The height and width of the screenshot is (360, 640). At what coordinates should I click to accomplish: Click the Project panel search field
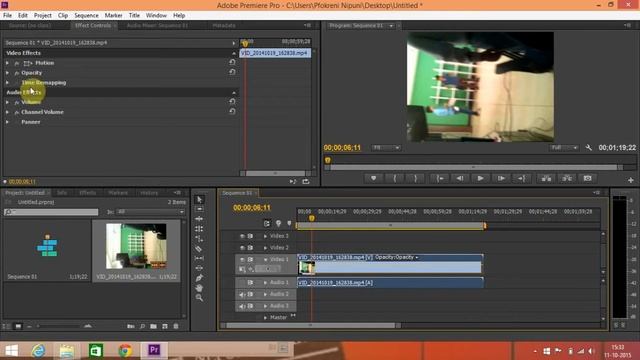51,212
